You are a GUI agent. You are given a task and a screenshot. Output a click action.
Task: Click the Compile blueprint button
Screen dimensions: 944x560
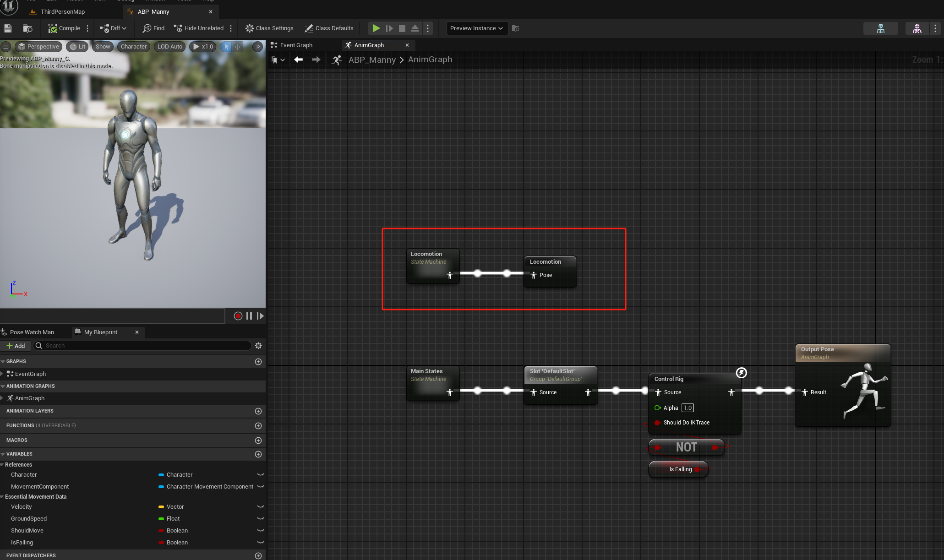click(64, 28)
